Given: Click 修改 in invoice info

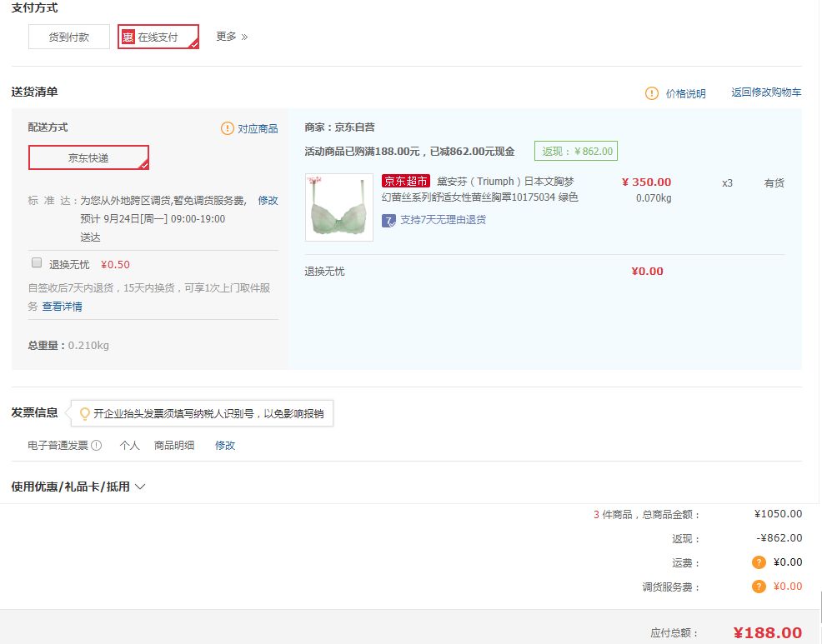Looking at the screenshot, I should click(x=225, y=446).
